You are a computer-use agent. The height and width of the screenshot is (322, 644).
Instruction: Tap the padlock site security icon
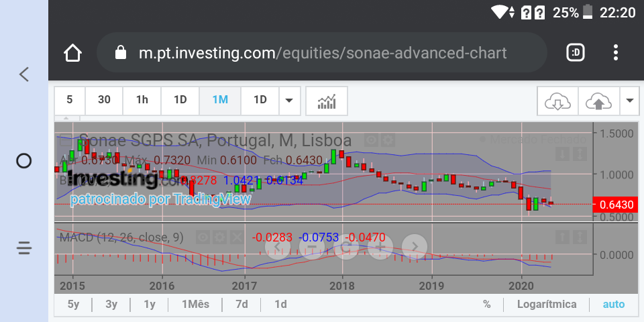121,52
